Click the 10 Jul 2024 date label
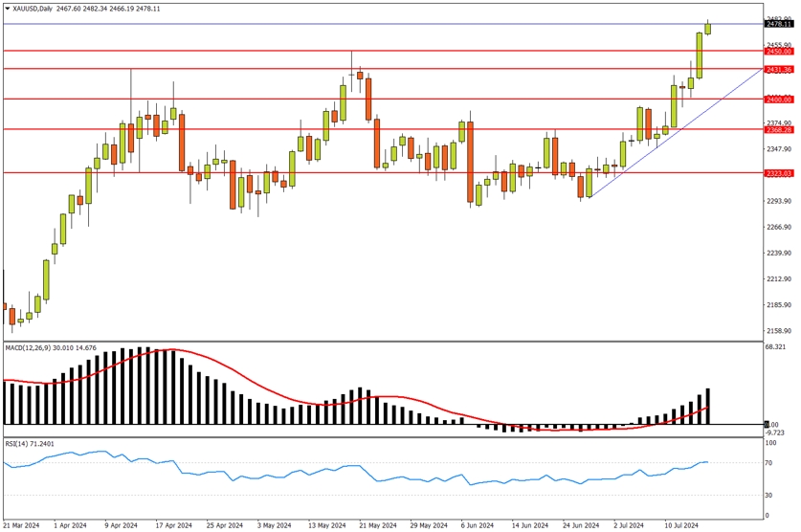The width and height of the screenshot is (801, 532). pos(679,525)
